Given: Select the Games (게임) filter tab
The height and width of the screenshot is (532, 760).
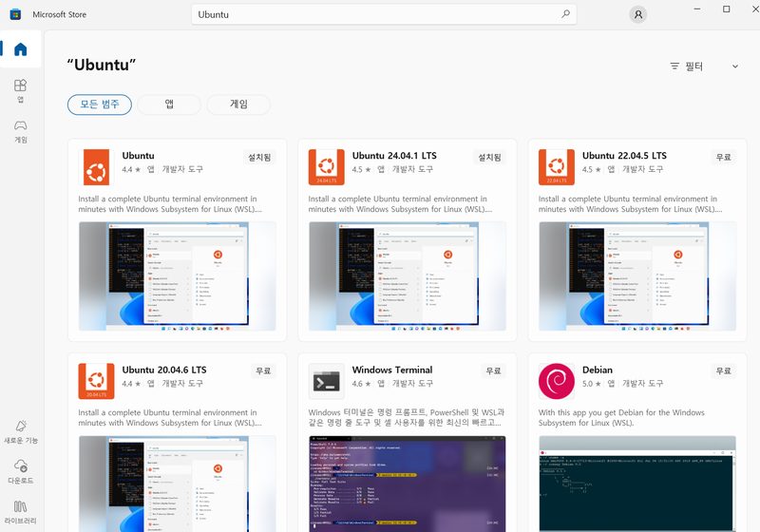Looking at the screenshot, I should click(x=238, y=104).
